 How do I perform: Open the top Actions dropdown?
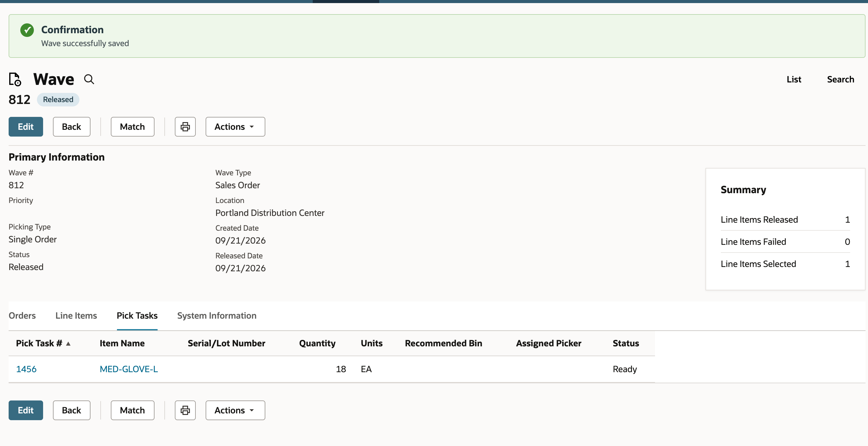point(235,126)
